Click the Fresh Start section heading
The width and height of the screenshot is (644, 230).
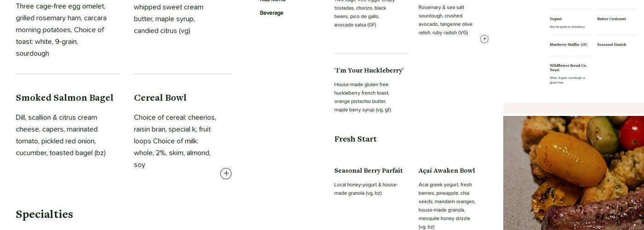(x=356, y=139)
